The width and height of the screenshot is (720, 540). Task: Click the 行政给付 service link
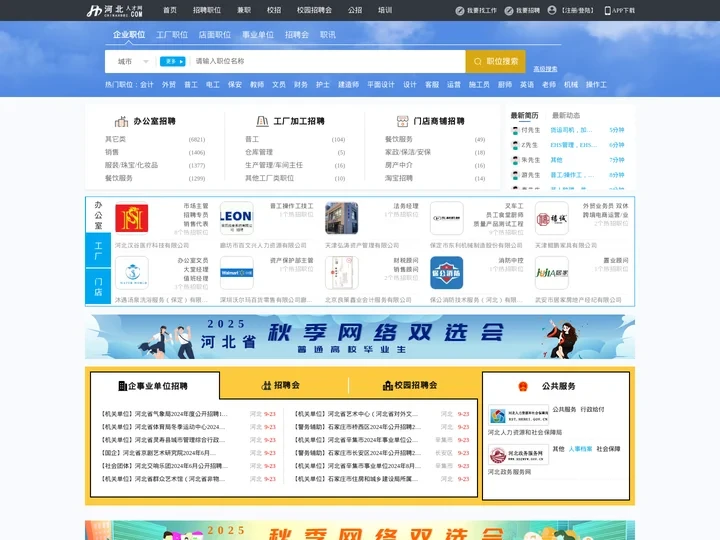(592, 410)
